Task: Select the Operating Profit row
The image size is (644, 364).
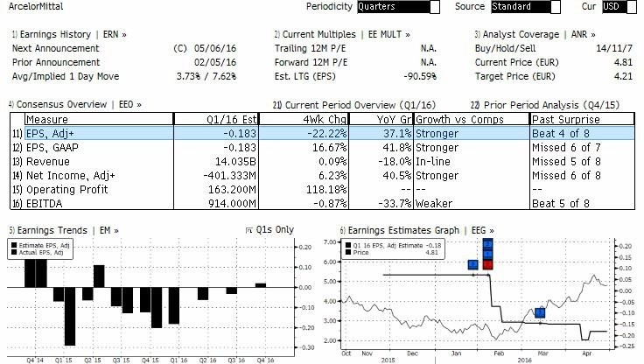Action: click(x=322, y=189)
